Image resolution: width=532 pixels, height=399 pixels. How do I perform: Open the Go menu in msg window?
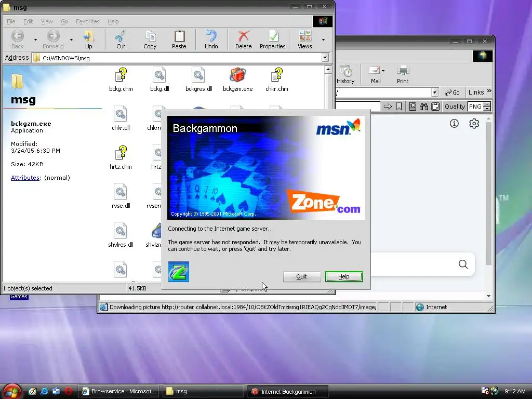tap(64, 21)
